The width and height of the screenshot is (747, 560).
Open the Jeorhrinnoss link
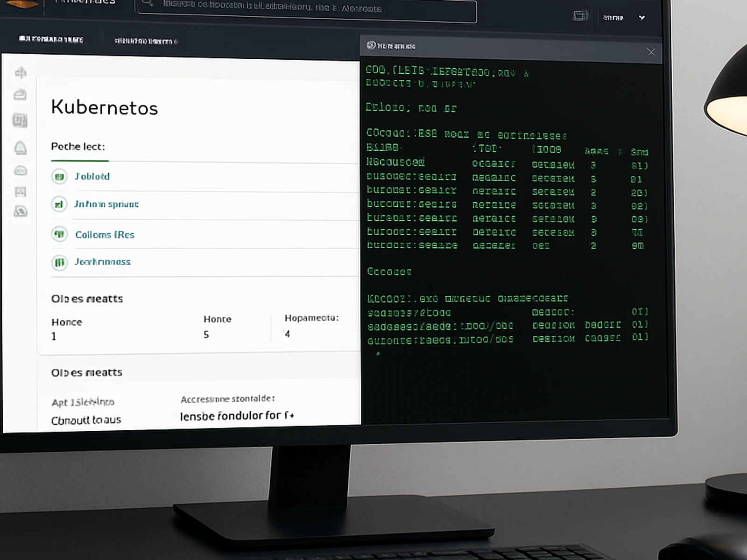click(103, 262)
